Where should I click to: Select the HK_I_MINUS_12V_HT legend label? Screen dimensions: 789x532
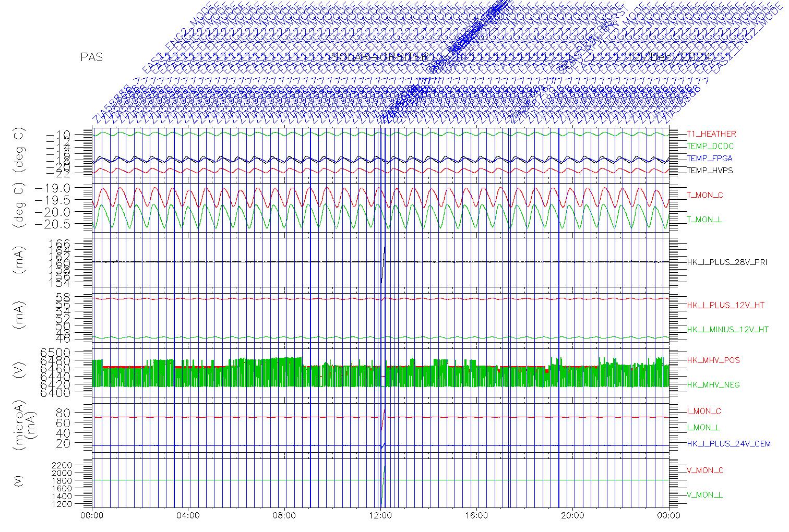tap(727, 330)
